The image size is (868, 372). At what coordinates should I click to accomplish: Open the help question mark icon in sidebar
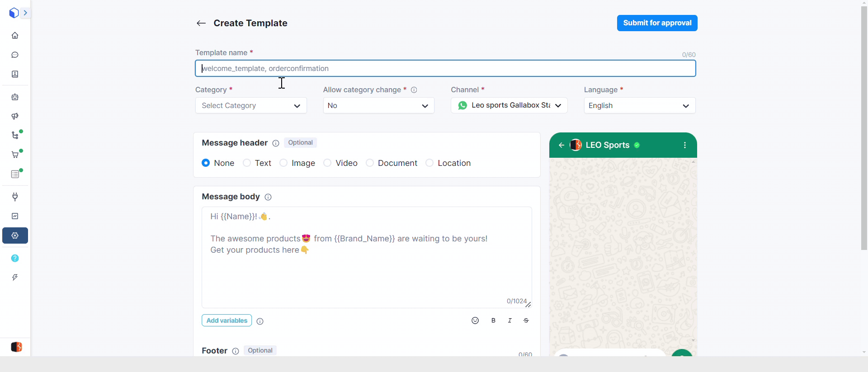[15, 258]
